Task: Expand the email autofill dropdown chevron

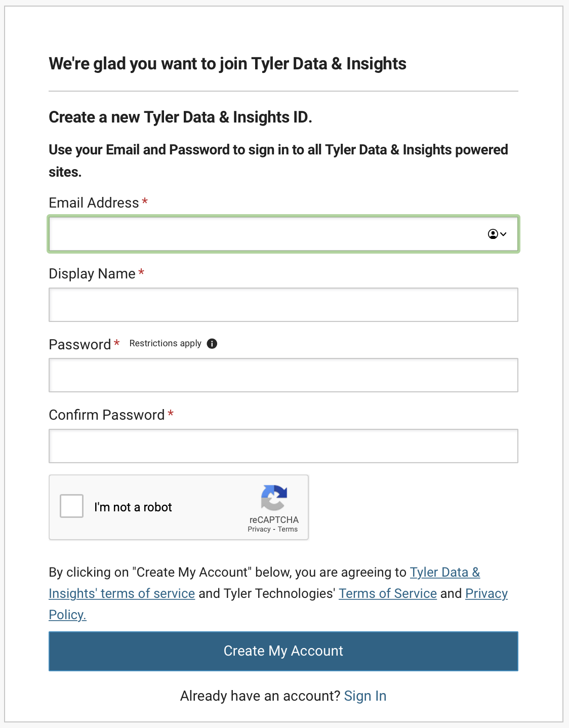Action: [503, 234]
